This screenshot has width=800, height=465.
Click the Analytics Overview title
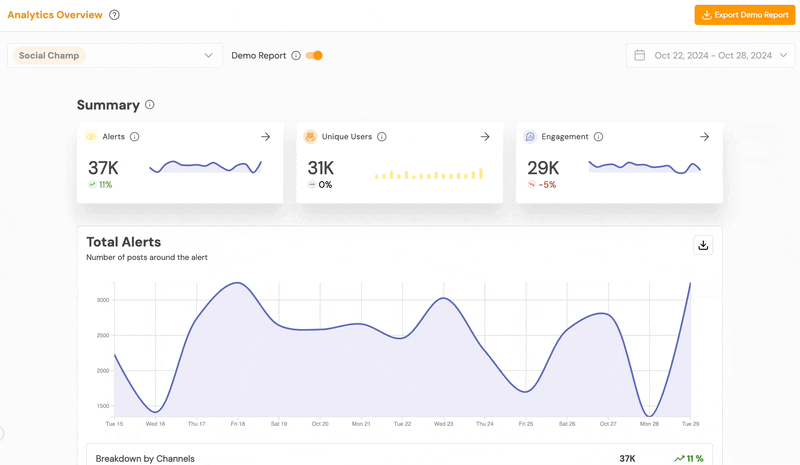[55, 15]
